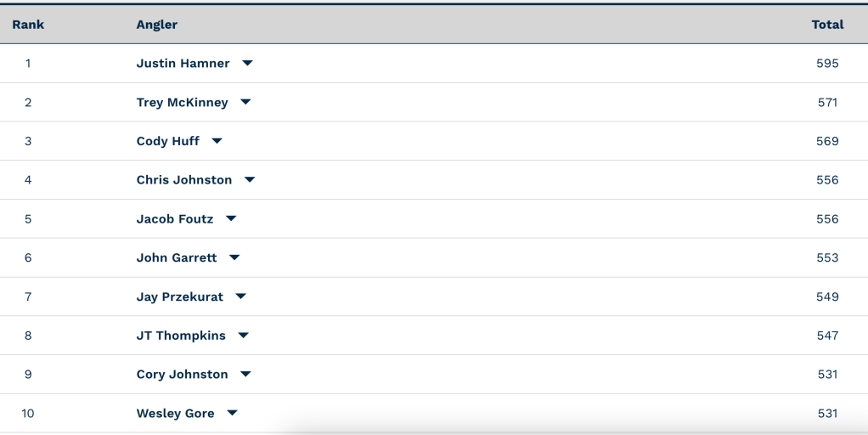Screen dimensions: 868x435
Task: Expand Wesley Gore's details arrow
Action: [232, 414]
